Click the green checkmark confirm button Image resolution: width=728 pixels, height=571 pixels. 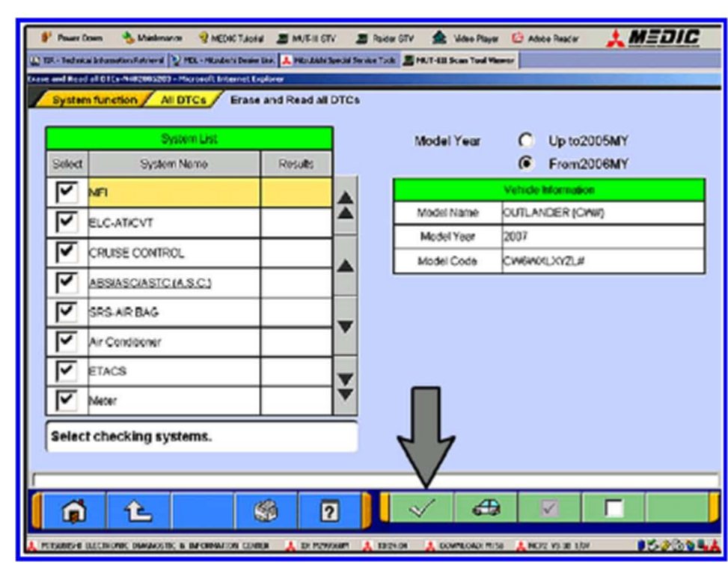point(422,509)
